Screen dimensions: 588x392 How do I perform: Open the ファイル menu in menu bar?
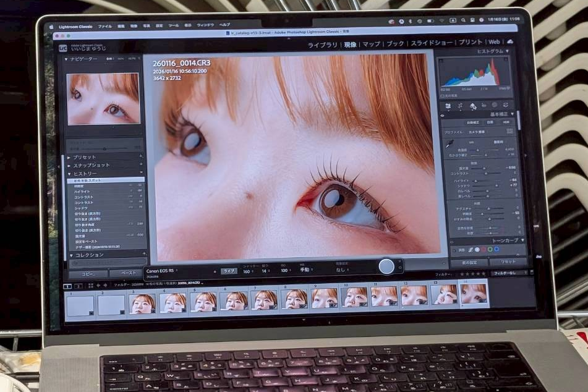coord(105,26)
